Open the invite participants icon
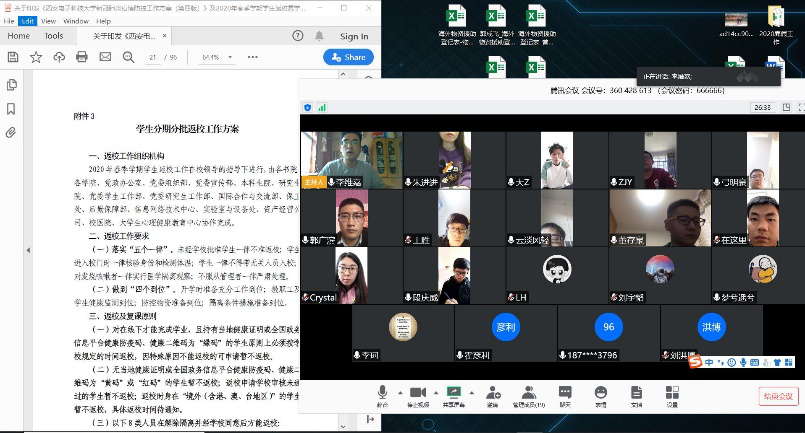Screen dimensions: 805x433 click(x=492, y=392)
